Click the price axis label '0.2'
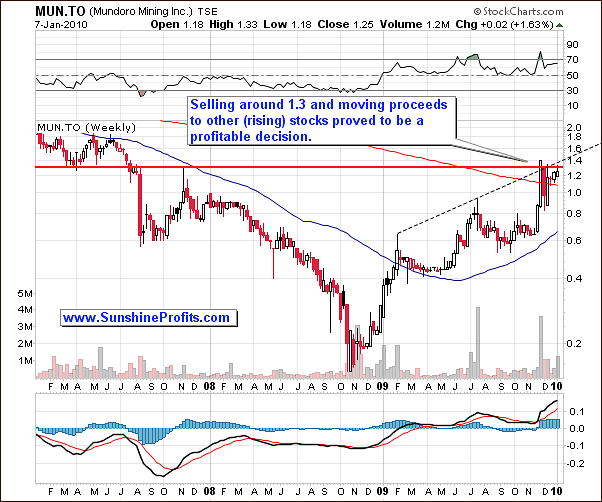Screen dimensions: 602x502 coord(574,343)
